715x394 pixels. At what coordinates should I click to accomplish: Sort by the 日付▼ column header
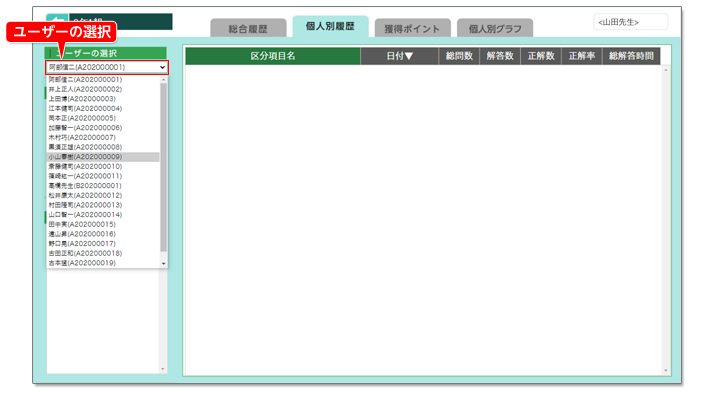(x=399, y=56)
